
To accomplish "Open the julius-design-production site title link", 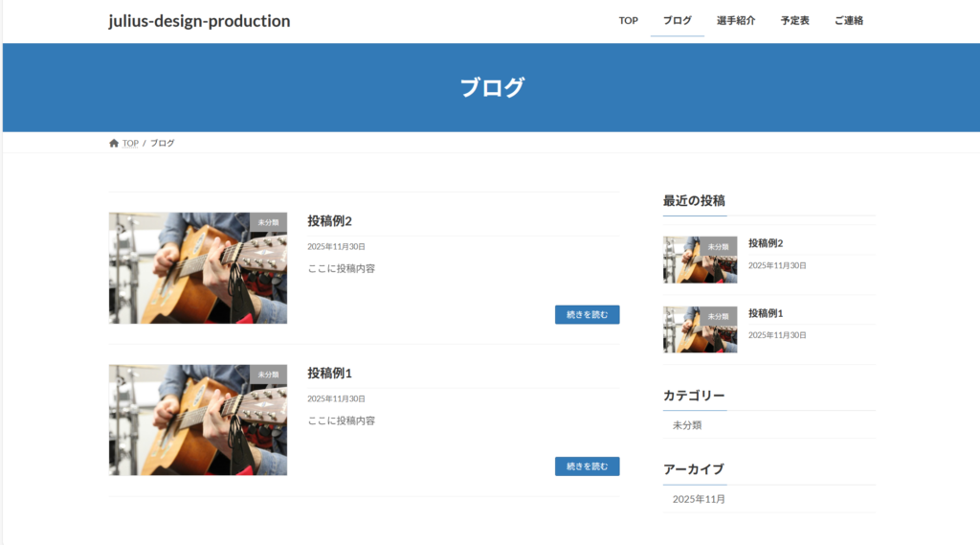I will coord(199,21).
